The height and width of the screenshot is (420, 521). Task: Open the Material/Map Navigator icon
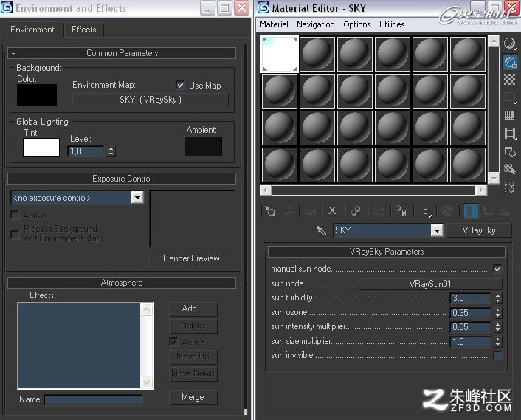510,187
